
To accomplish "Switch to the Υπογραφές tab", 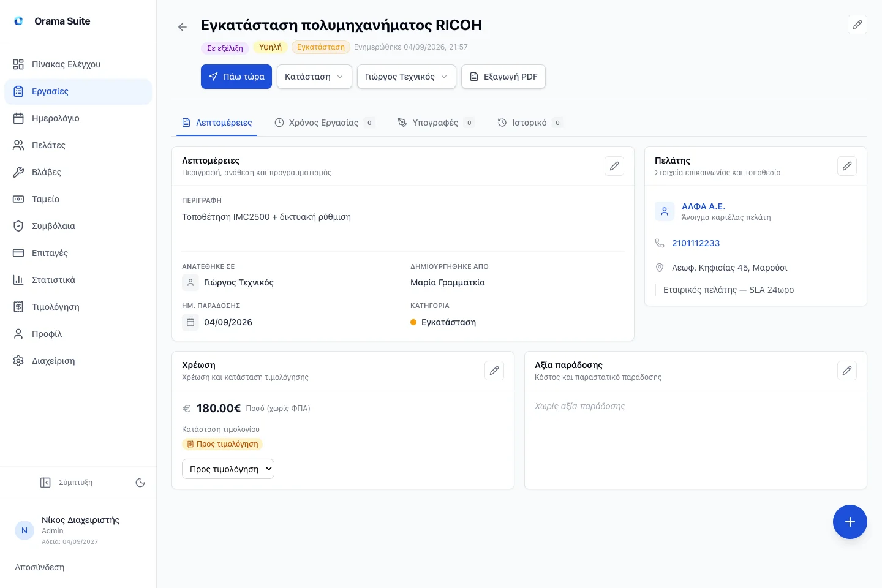I will click(436, 123).
